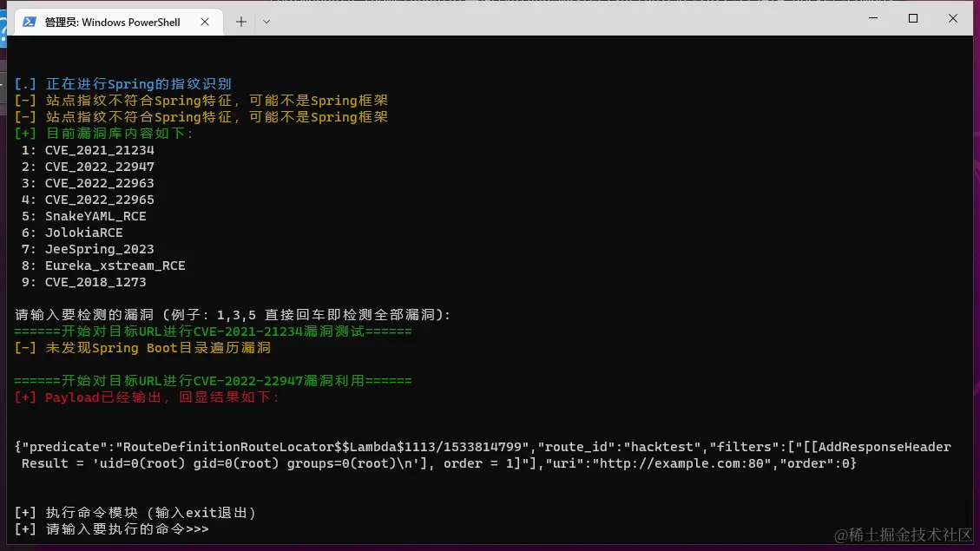Minimize the terminal window

[873, 18]
